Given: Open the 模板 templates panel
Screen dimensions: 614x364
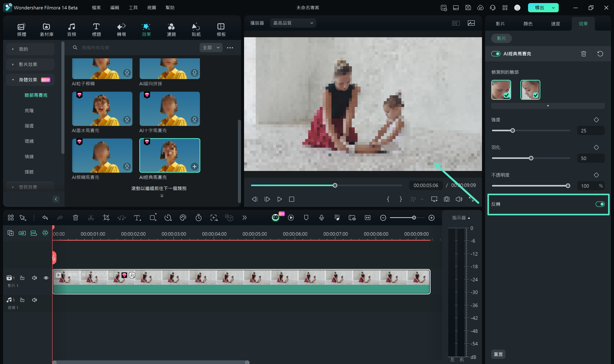Looking at the screenshot, I should click(221, 29).
